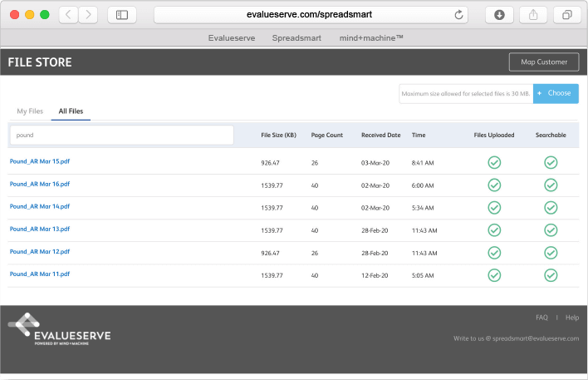Open the FAQ footer link

[x=541, y=318]
